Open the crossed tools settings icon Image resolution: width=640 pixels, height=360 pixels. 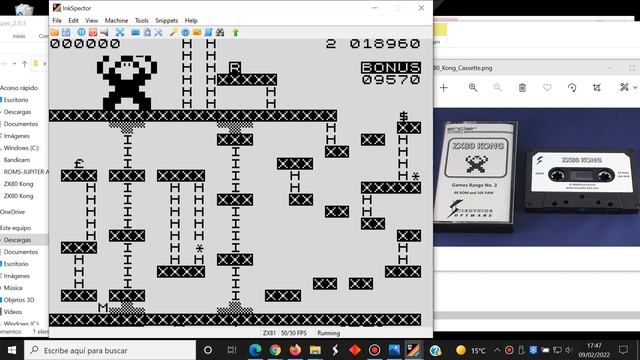[x=158, y=32]
